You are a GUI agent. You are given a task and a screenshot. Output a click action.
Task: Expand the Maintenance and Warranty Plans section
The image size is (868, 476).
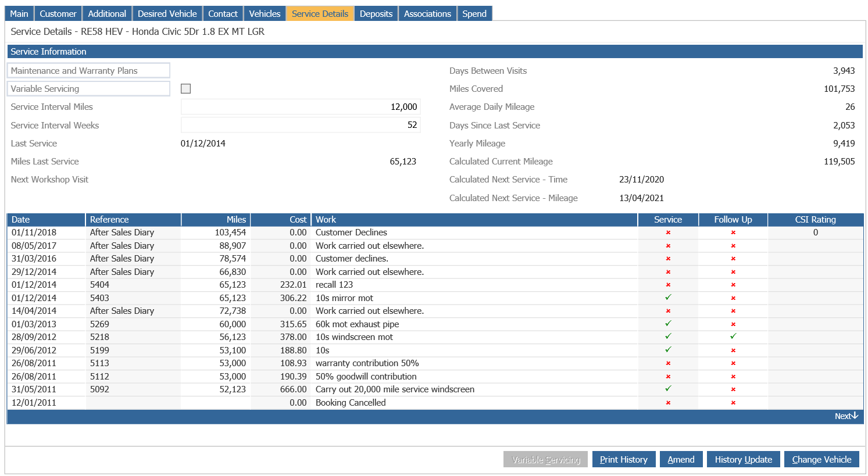88,70
